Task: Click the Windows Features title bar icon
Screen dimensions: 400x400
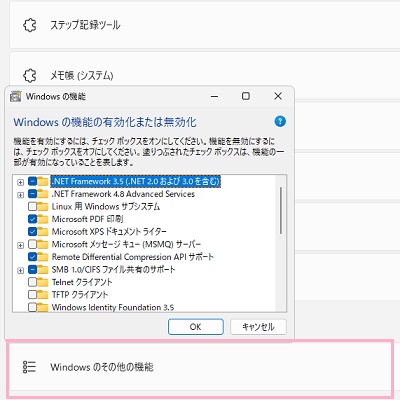Action: pos(16,96)
